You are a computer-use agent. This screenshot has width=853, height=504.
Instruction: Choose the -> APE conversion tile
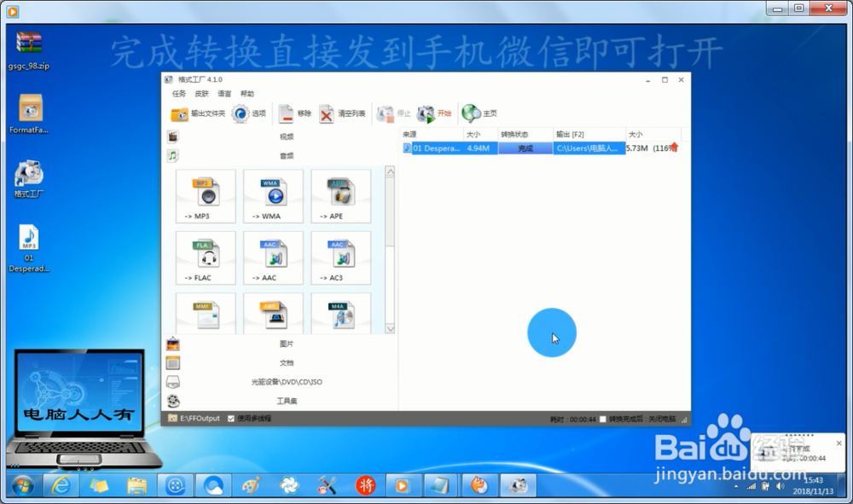pos(340,196)
